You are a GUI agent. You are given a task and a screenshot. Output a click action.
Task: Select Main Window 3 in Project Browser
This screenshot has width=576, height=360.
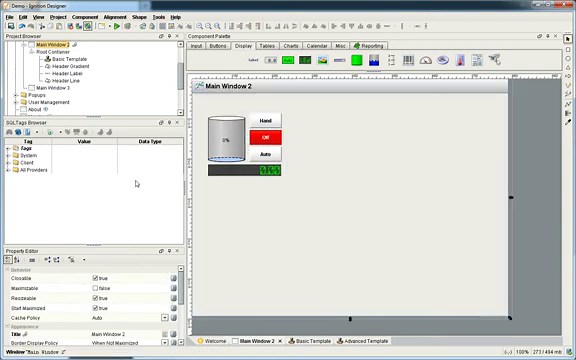tap(53, 88)
